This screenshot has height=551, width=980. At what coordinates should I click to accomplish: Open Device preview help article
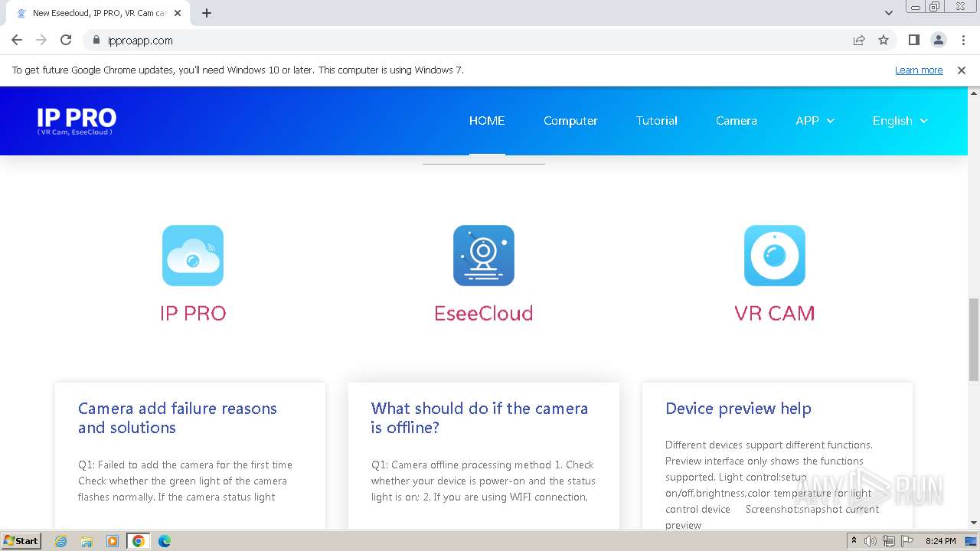(738, 409)
